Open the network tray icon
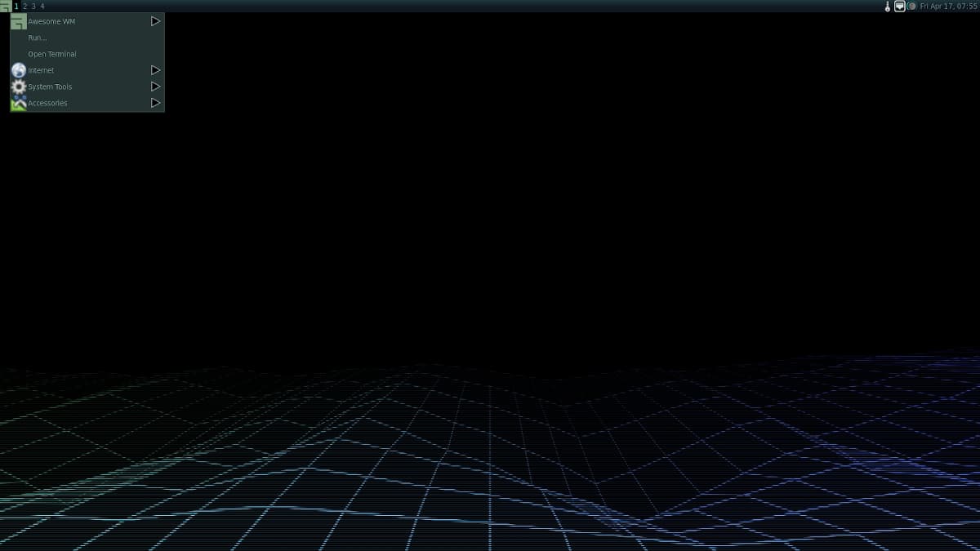Image resolution: width=980 pixels, height=551 pixels. (x=899, y=6)
